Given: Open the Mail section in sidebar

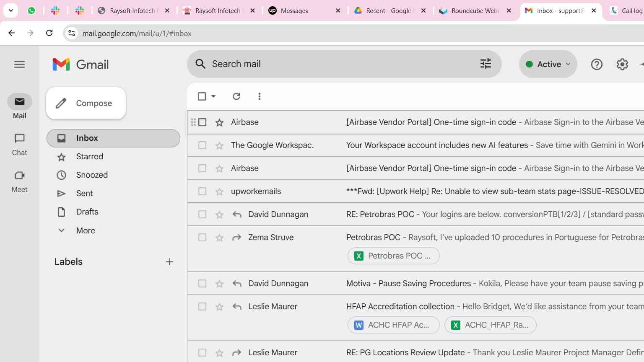Looking at the screenshot, I should pyautogui.click(x=20, y=106).
